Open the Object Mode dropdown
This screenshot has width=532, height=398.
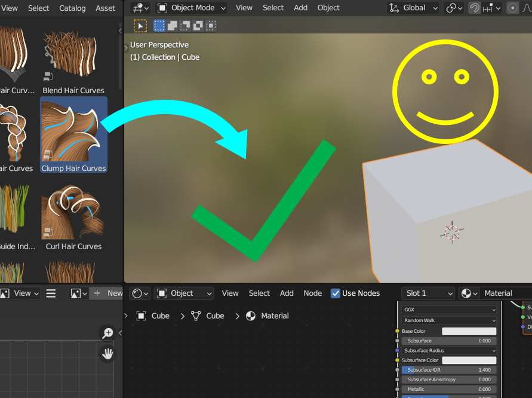(191, 8)
